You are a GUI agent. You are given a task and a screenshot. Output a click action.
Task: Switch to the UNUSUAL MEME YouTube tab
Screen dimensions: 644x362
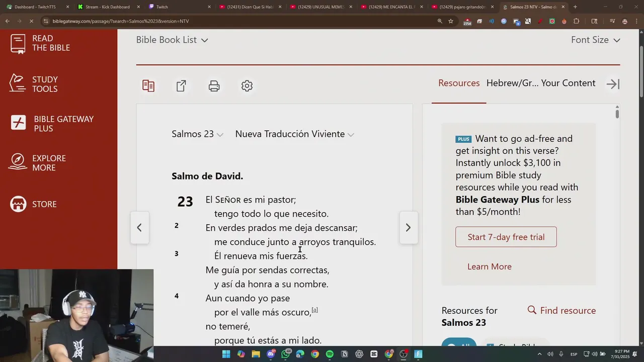click(320, 7)
